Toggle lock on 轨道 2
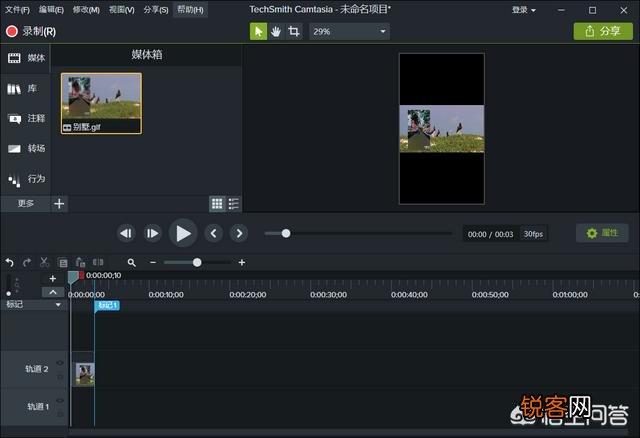 click(60, 377)
